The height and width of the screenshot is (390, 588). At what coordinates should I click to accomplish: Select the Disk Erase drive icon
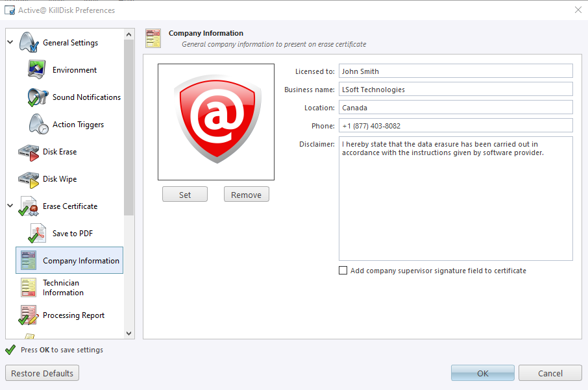coord(29,152)
